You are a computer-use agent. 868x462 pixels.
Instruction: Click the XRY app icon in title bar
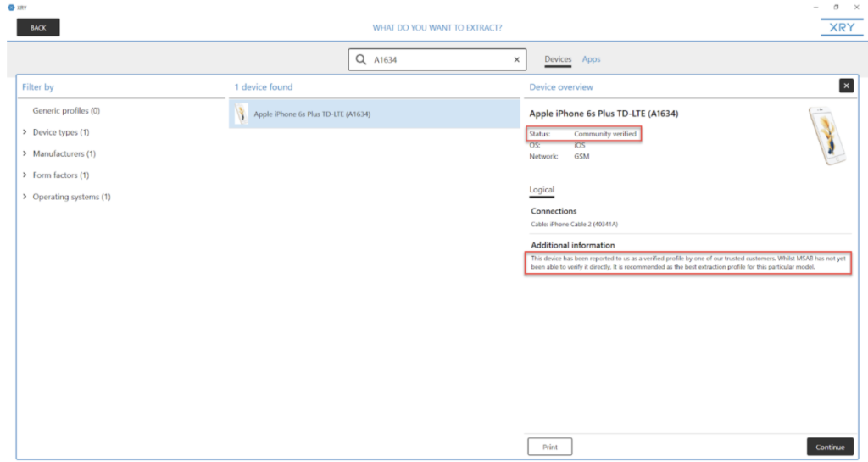(10, 7)
